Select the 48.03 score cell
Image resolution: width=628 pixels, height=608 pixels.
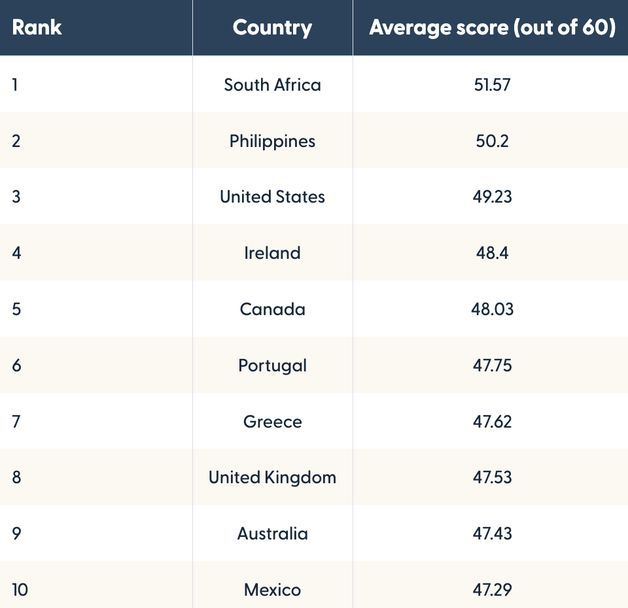click(x=492, y=309)
